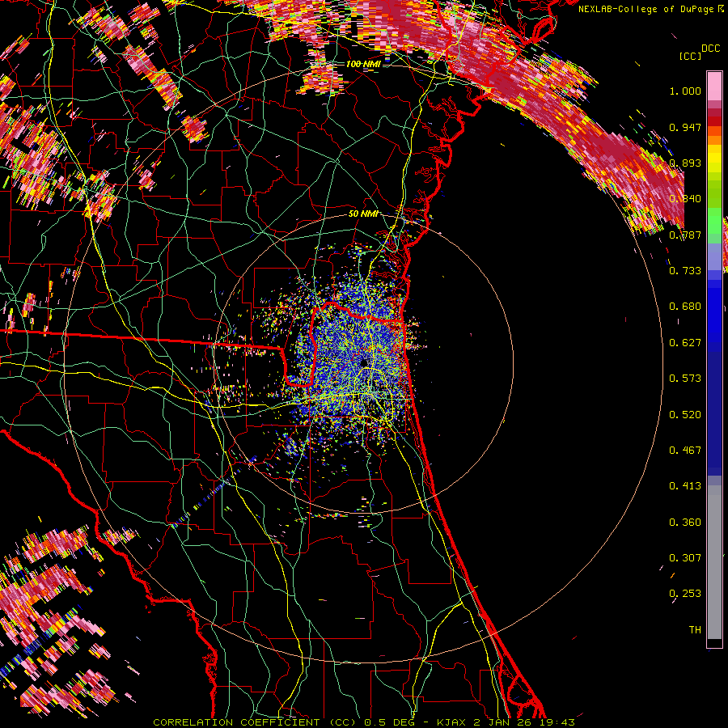Select the 0.627 legend value
Image resolution: width=728 pixels, height=728 pixels.
click(x=685, y=343)
